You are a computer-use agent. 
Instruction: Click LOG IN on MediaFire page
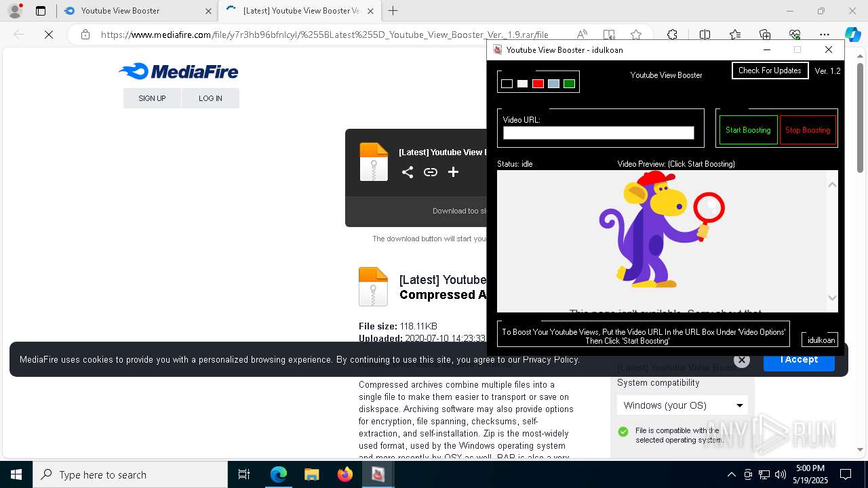point(210,98)
